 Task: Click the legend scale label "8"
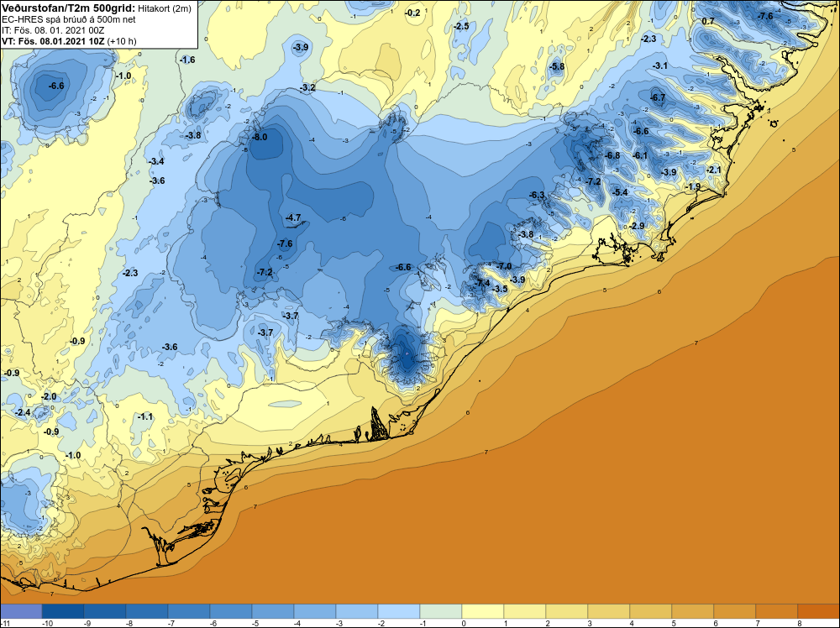[799, 623]
